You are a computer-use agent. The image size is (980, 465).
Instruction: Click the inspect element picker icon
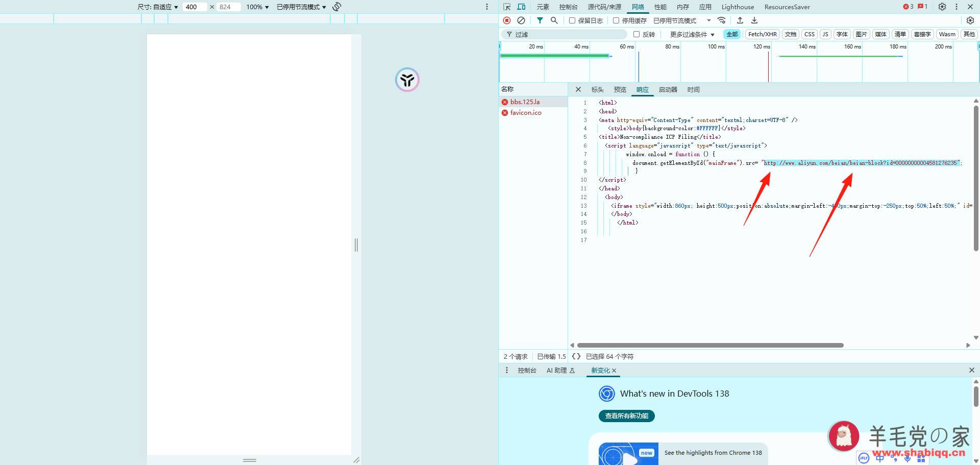(506, 7)
